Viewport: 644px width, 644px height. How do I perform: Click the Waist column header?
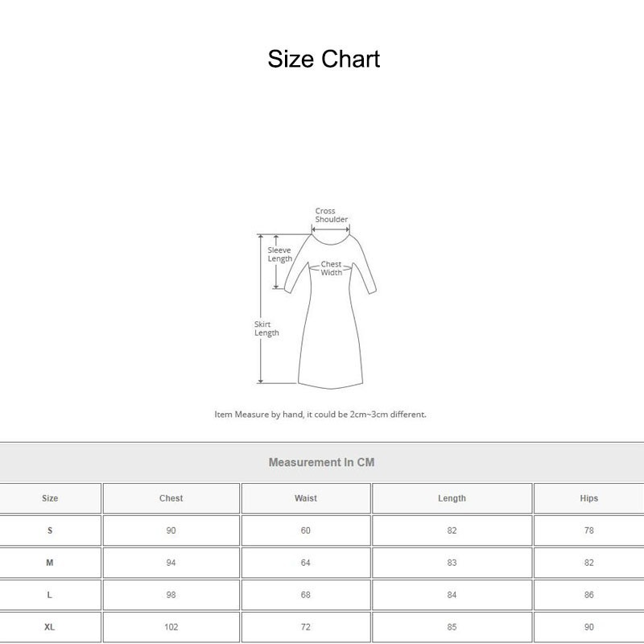pos(303,498)
